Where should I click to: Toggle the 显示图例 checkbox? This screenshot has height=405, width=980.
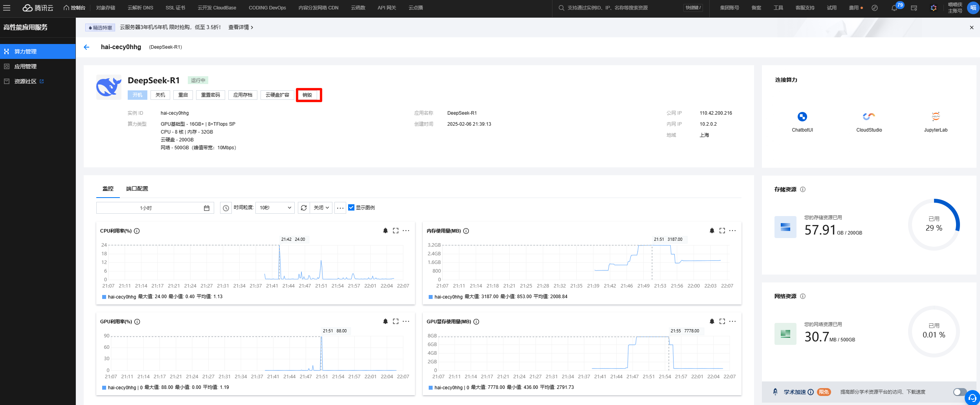click(x=351, y=207)
